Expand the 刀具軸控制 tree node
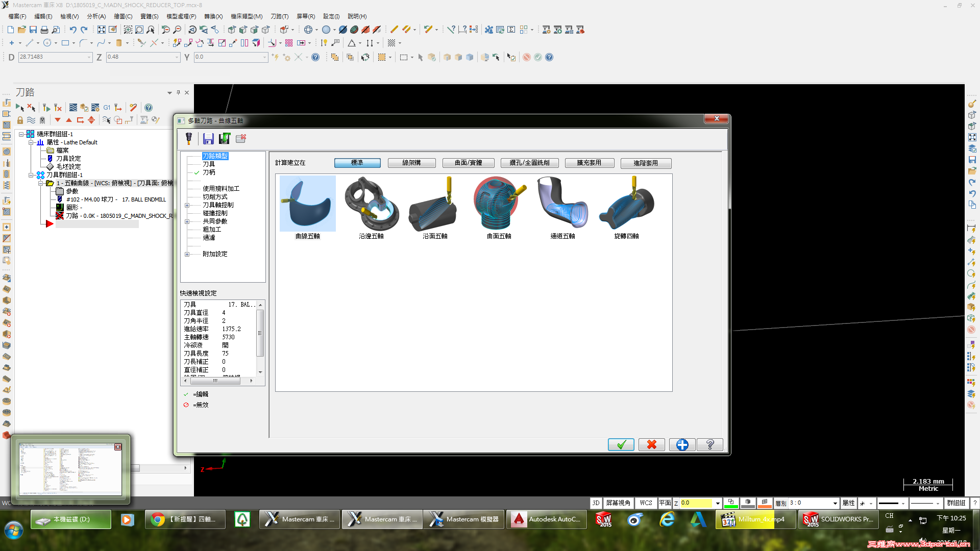Screen dimensions: 980x551 [187, 205]
